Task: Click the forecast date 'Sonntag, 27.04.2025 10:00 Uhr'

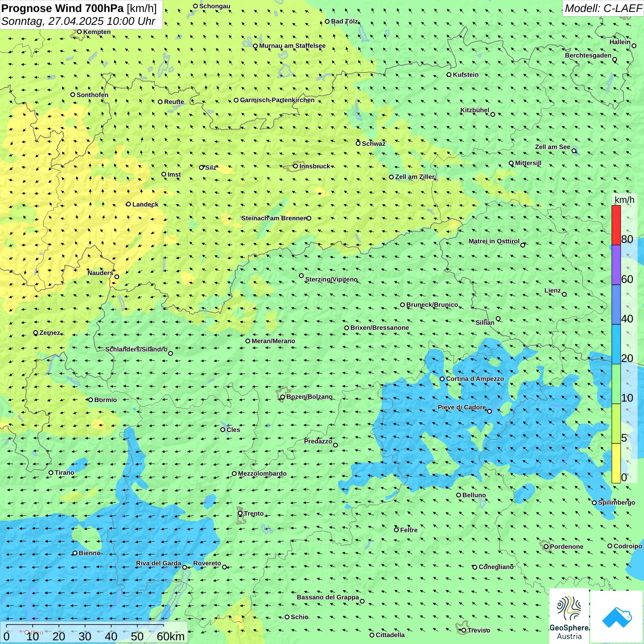Action: click(78, 21)
